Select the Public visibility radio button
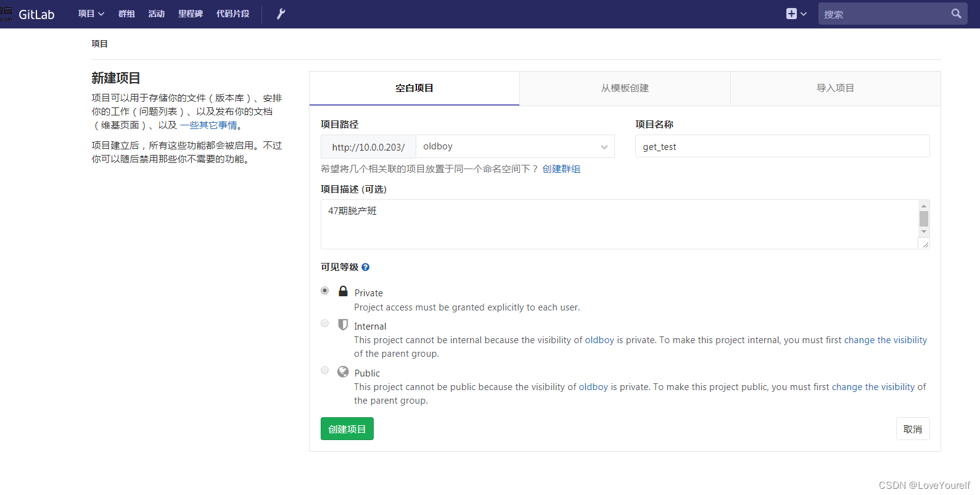 point(324,370)
